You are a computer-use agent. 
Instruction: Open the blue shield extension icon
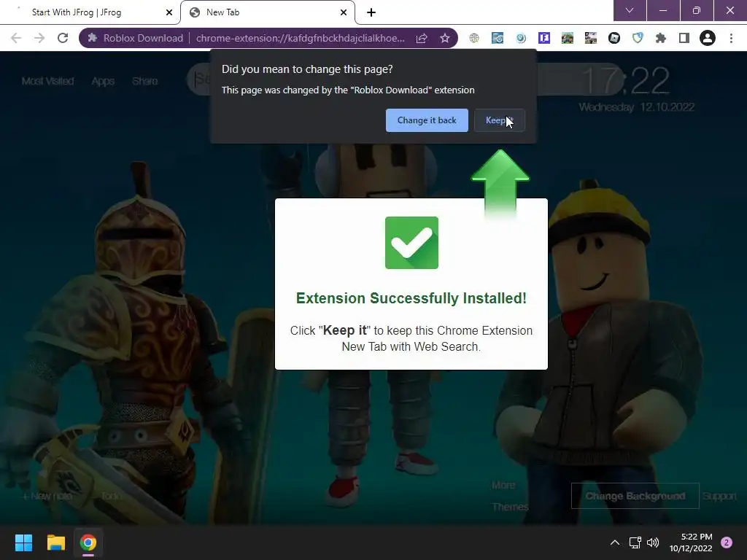coord(638,38)
